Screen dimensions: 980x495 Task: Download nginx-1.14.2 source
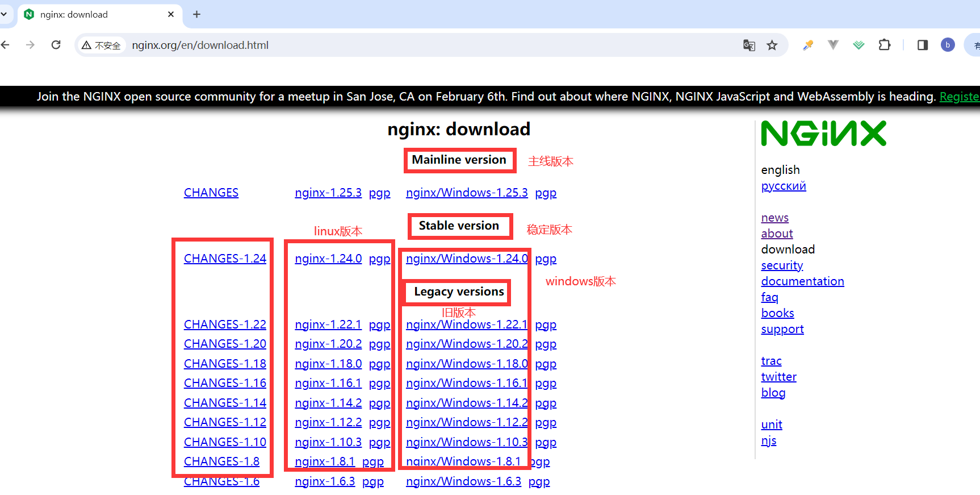tap(328, 403)
